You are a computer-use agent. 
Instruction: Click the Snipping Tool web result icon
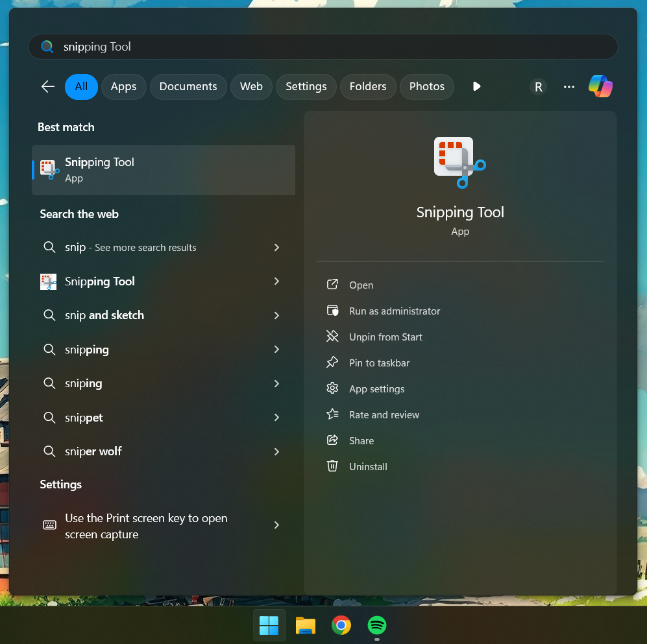pos(48,281)
